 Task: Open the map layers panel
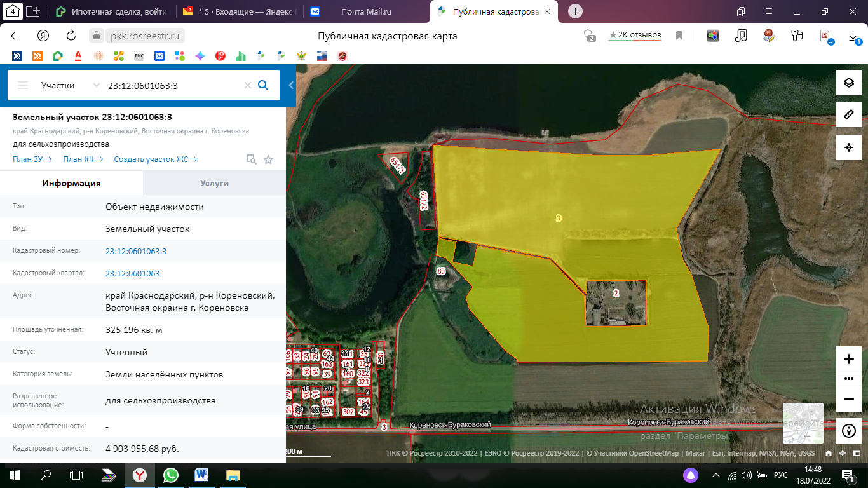point(848,83)
